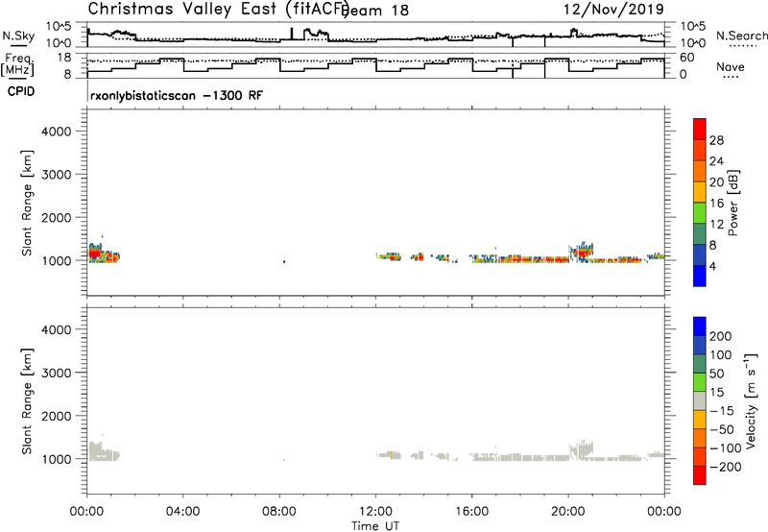Image resolution: width=768 pixels, height=532 pixels.
Task: Click the 28 tick label on Power colorbar
Action: [716, 140]
